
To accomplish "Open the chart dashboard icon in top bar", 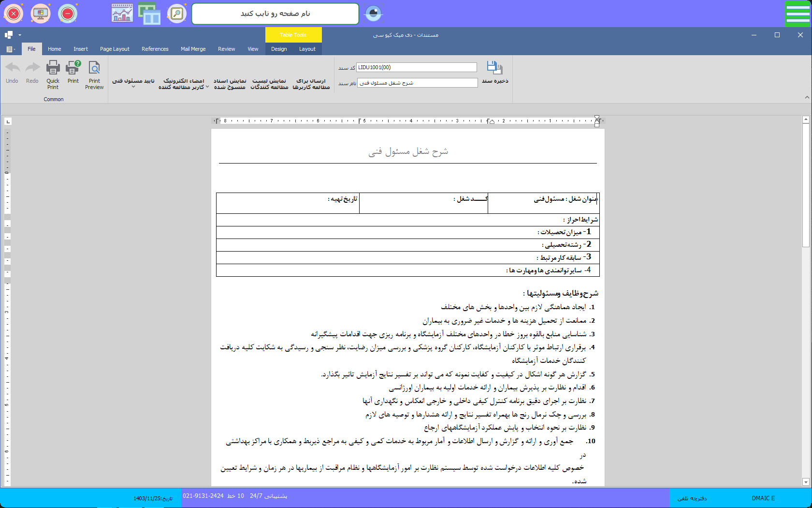I will (x=122, y=14).
